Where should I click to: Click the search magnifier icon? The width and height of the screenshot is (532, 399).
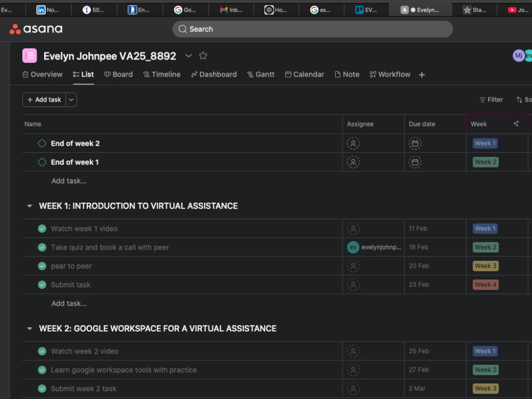click(182, 29)
